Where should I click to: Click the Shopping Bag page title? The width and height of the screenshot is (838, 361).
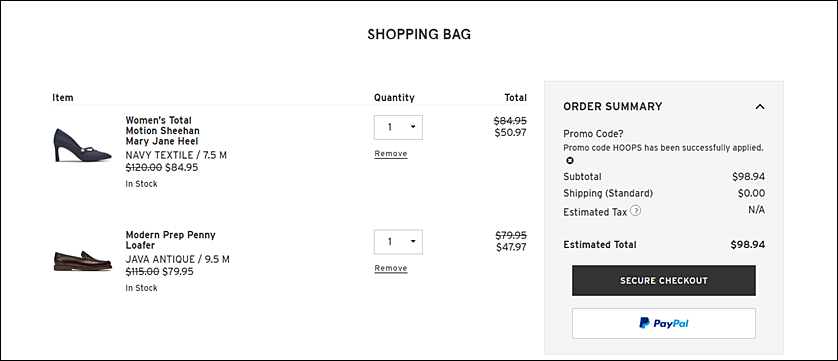419,35
